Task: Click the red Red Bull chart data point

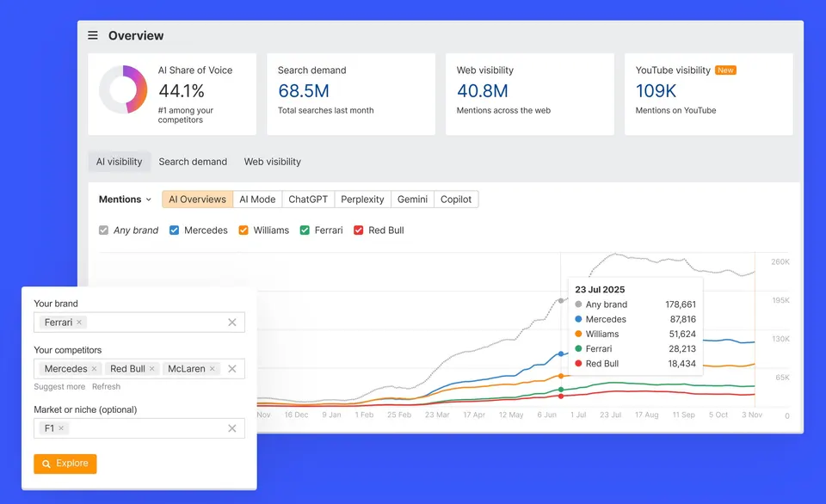Action: tap(561, 396)
